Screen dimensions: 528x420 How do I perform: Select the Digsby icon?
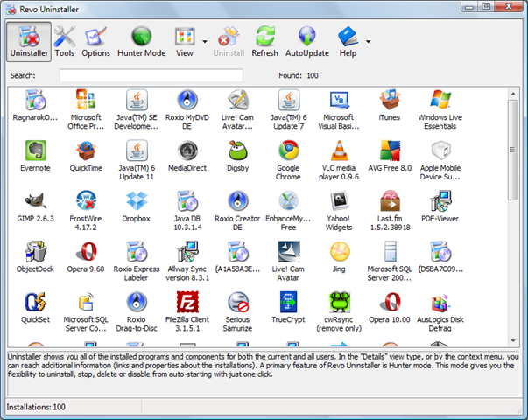tap(238, 150)
